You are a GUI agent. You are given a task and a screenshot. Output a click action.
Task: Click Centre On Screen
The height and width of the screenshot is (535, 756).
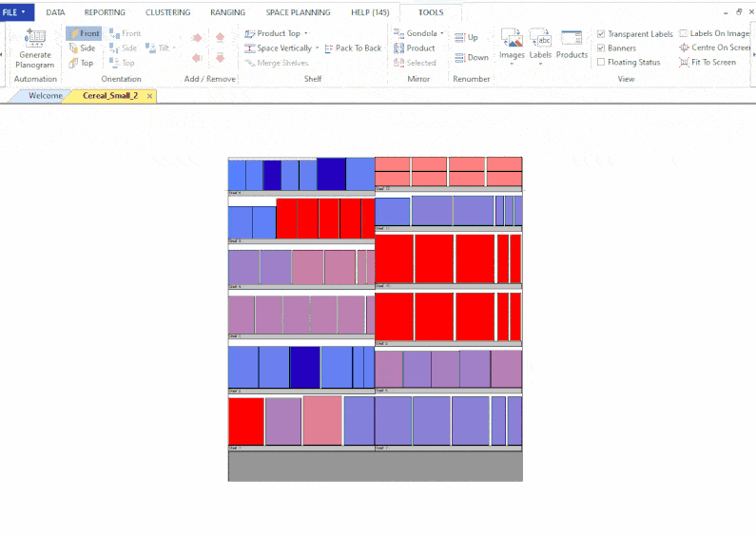pos(715,48)
